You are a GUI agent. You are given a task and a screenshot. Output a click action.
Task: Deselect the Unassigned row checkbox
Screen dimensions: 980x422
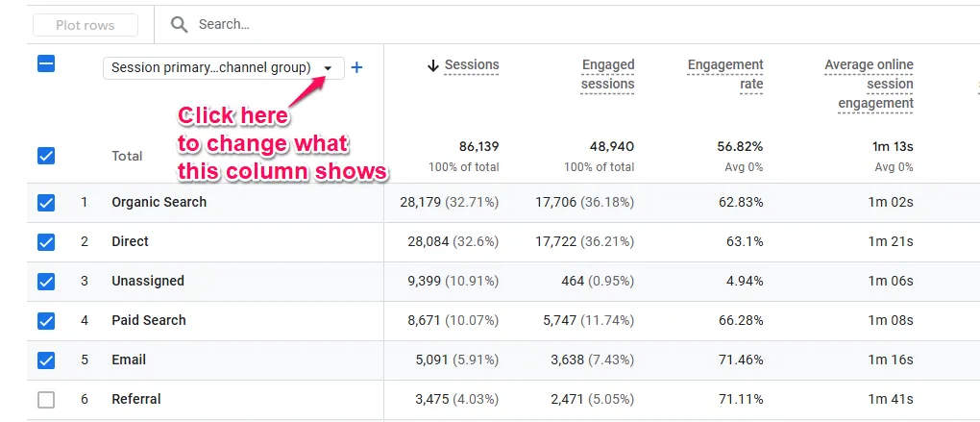(x=46, y=282)
